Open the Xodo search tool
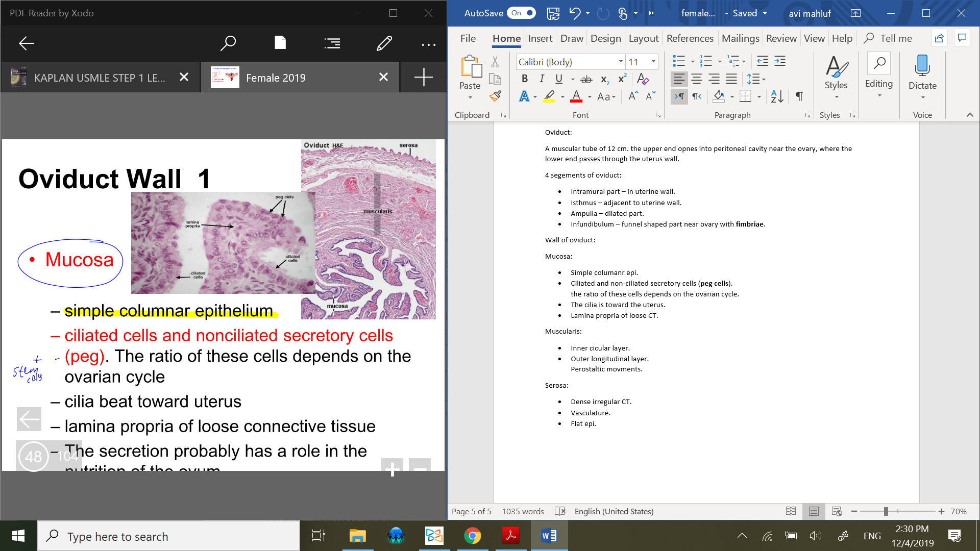 (x=228, y=43)
